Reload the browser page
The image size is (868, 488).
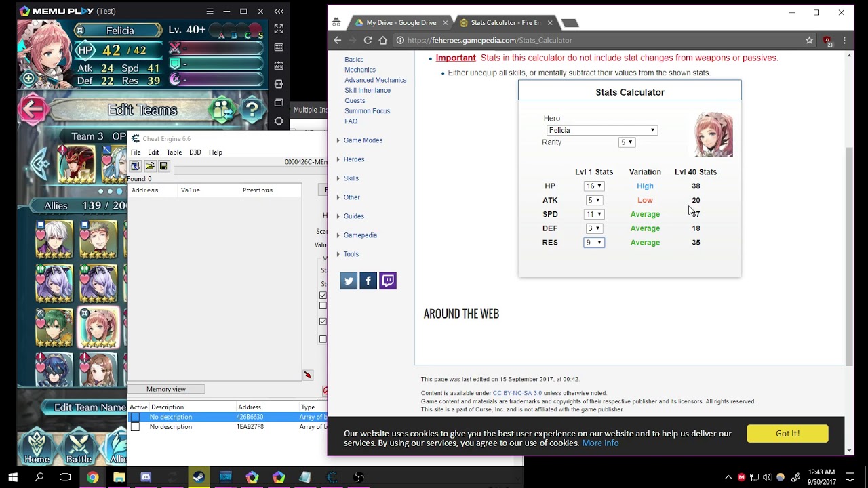point(368,40)
